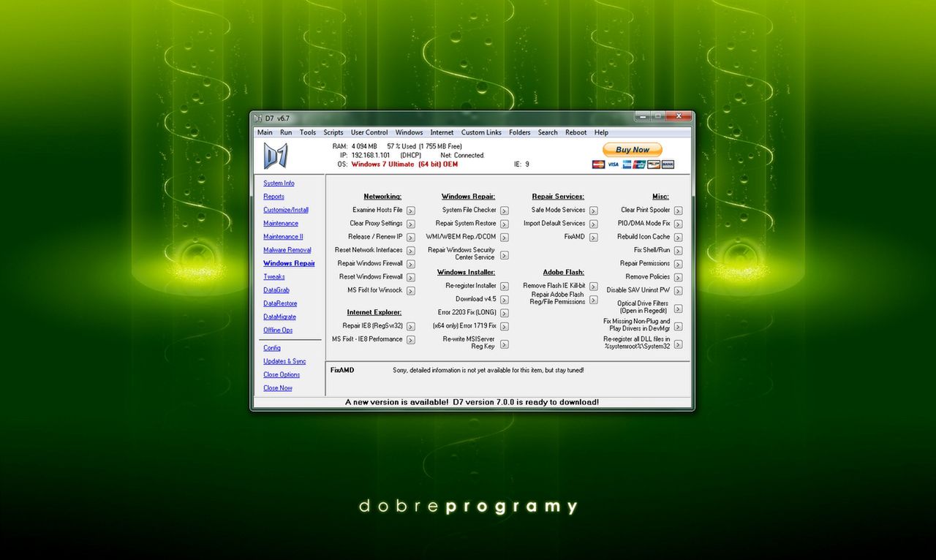Viewport: 936px width, 560px height.
Task: Open the Tools menu
Action: (x=308, y=132)
